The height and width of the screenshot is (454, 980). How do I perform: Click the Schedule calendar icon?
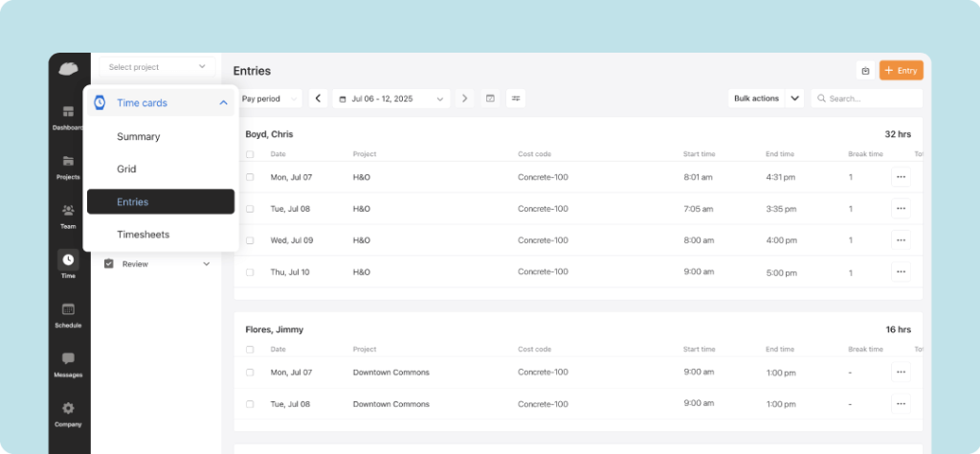pos(69,310)
